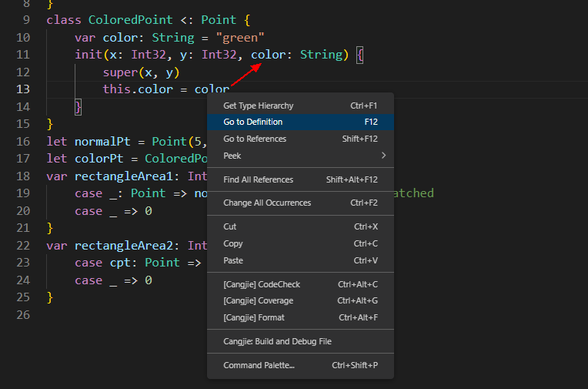
Task: Click line number 17 in gutter
Action: pyautogui.click(x=22, y=159)
